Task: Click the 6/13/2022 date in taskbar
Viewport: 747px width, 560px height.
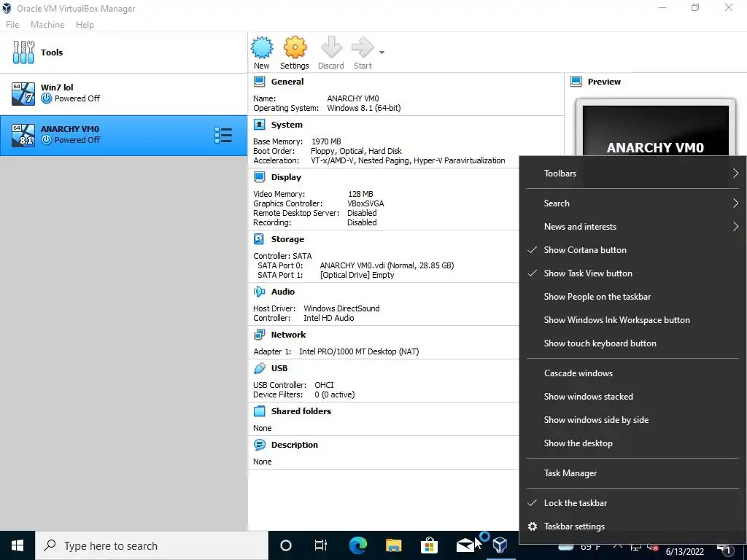Action: click(684, 552)
